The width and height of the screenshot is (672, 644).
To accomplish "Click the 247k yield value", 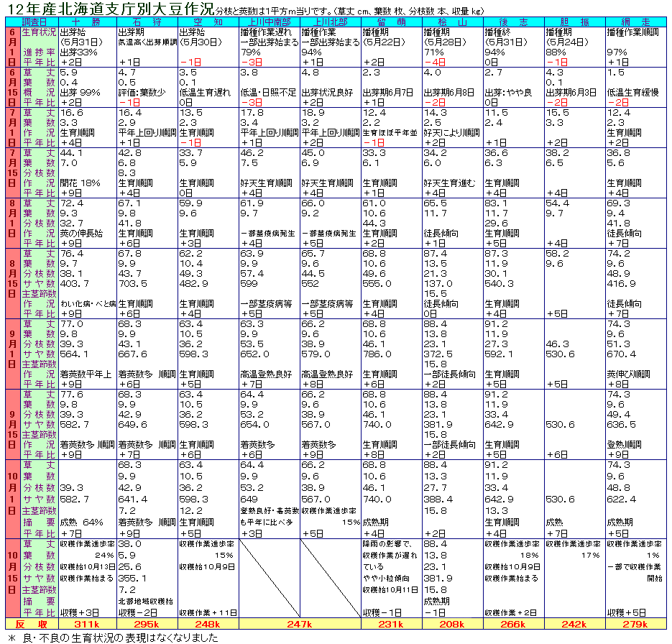I will pos(300,624).
